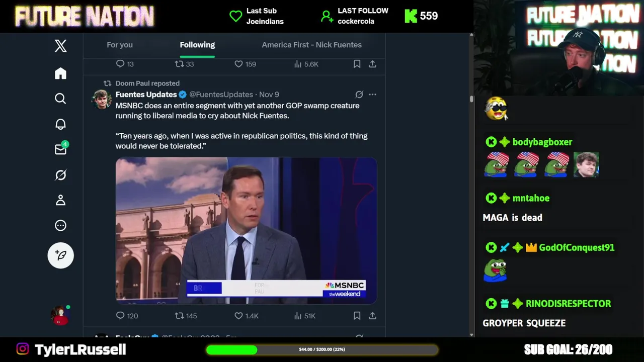Open Messages envelope with 4 badge
Screen dimensions: 644x362
coord(61,149)
